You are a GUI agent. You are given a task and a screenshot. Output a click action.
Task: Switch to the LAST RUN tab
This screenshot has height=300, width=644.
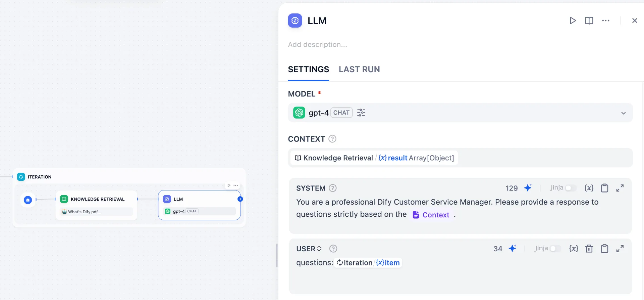[x=359, y=69]
